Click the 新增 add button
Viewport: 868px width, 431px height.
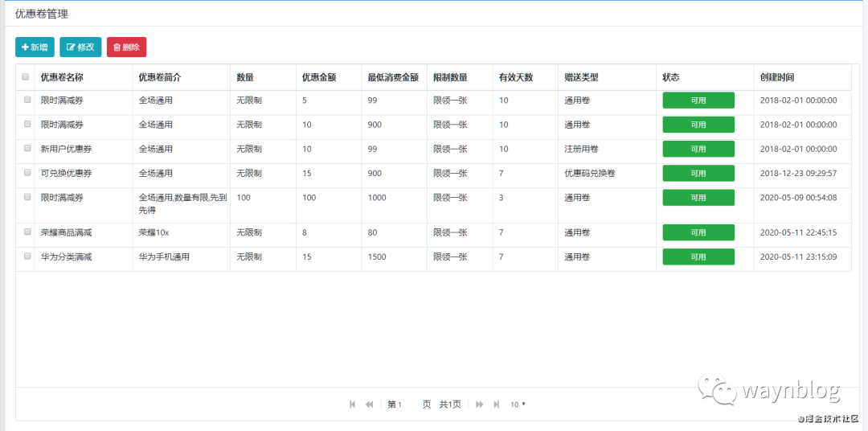tap(35, 47)
